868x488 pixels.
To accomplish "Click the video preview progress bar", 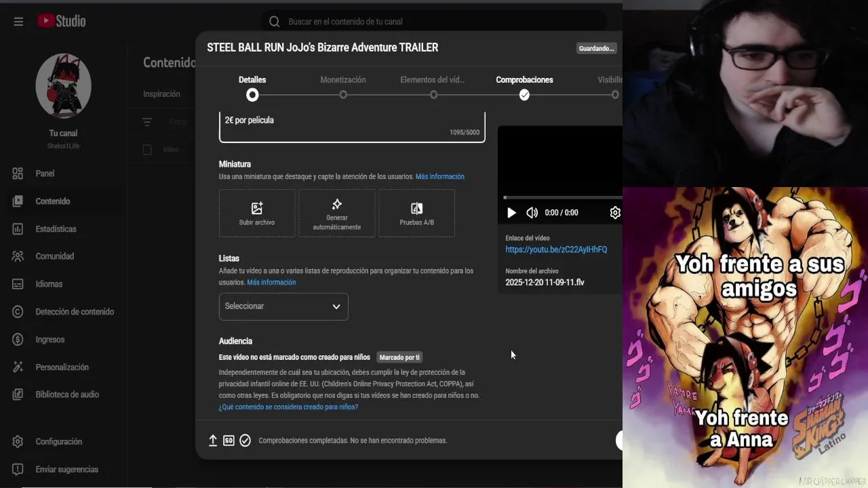I will [x=563, y=198].
